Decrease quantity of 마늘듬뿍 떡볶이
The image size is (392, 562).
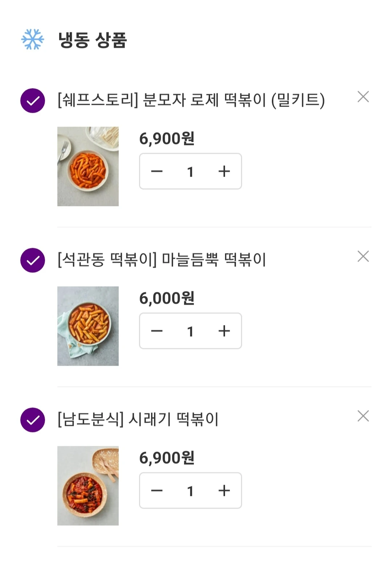(157, 331)
